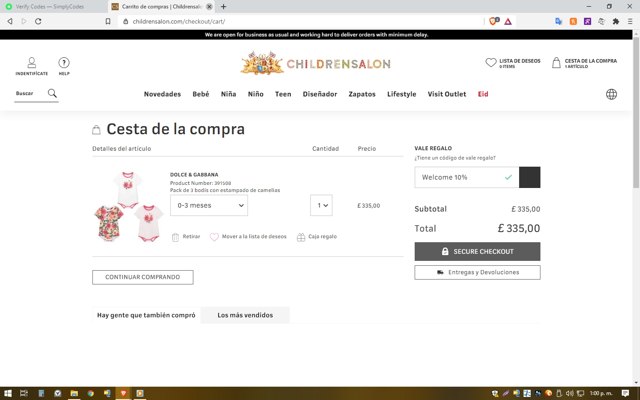Click the Brave rewards triangle icon
Screen dimensions: 640x400
[508, 21]
